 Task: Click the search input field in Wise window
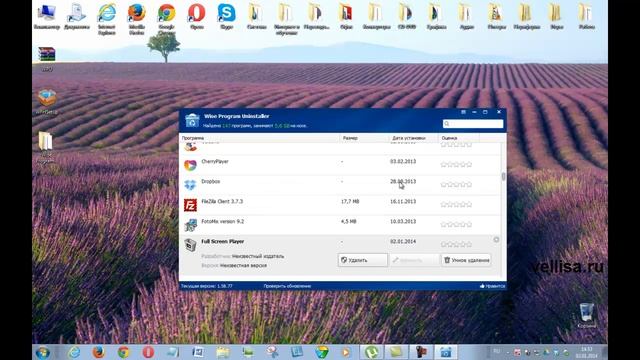(473, 124)
